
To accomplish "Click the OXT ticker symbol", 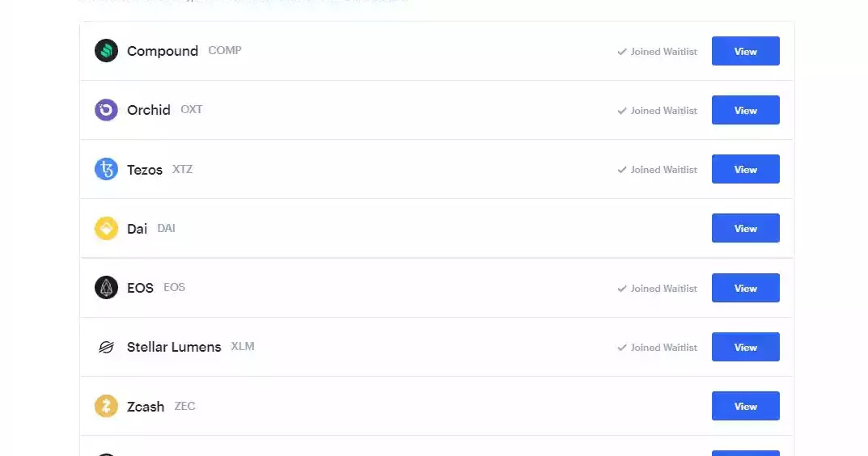I will [192, 110].
